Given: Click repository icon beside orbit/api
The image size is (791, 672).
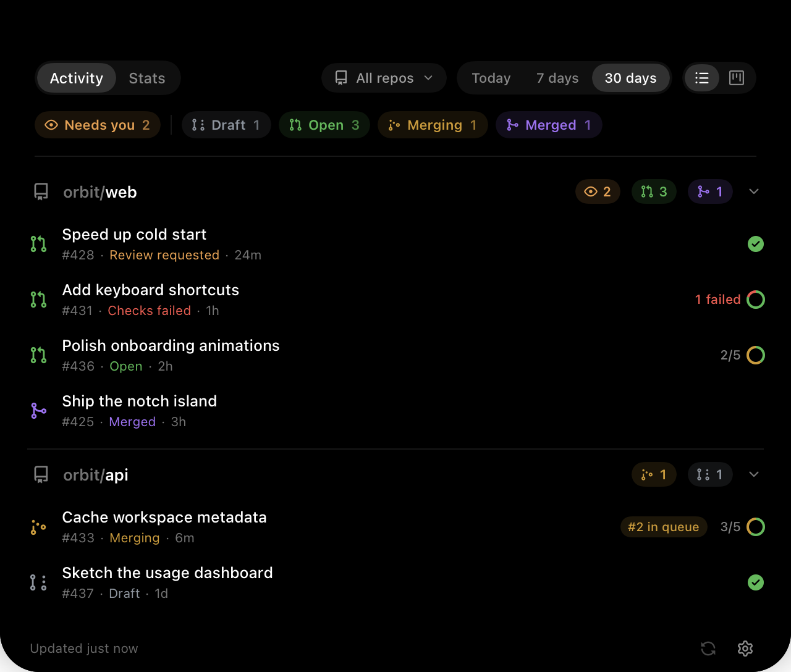Looking at the screenshot, I should coord(41,475).
